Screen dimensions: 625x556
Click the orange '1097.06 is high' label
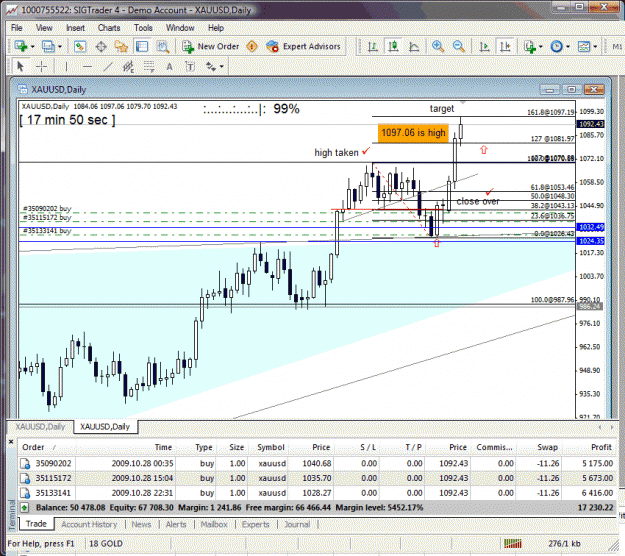pos(413,133)
